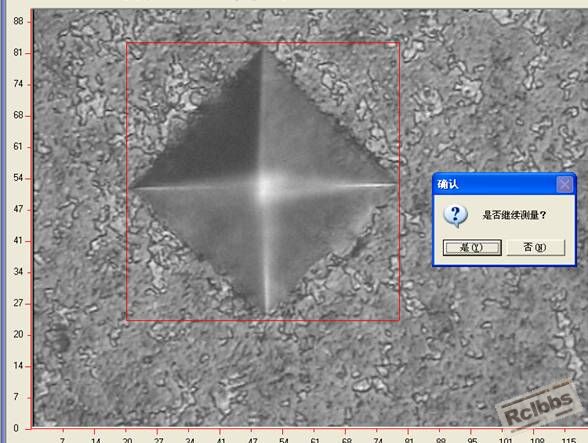
Task: Click the top vertex of the diamond indentation
Action: click(263, 47)
